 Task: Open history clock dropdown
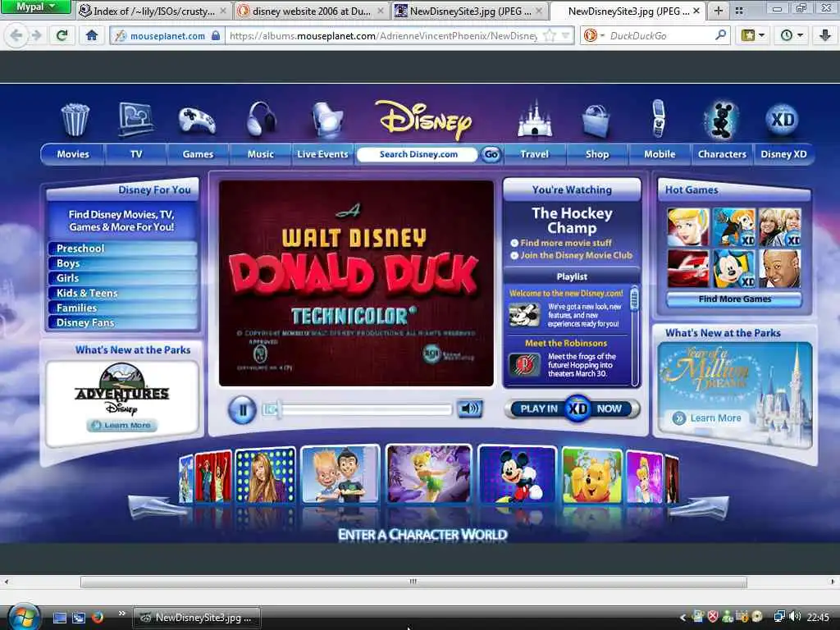pyautogui.click(x=792, y=35)
